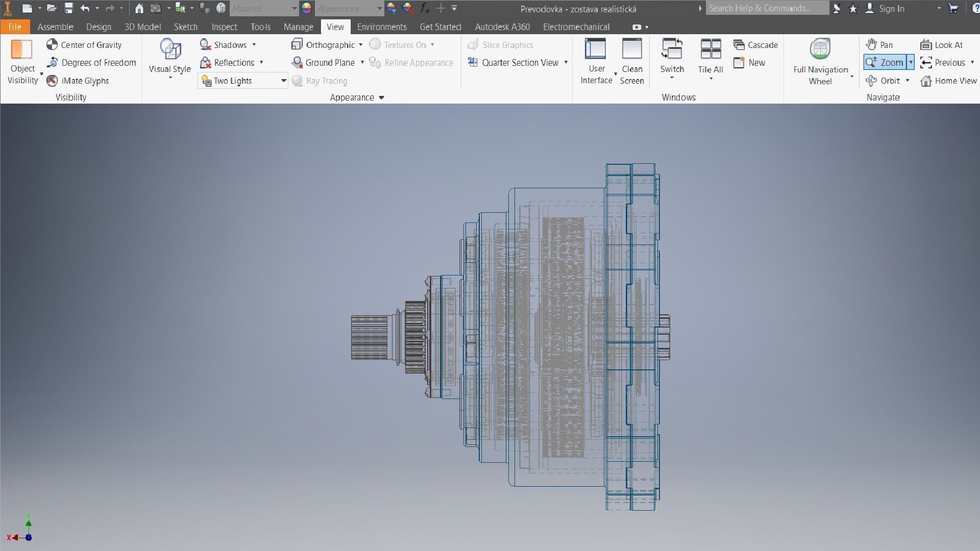This screenshot has width=980, height=551.
Task: Expand the Sign In dropdown arrow
Action: point(939,8)
